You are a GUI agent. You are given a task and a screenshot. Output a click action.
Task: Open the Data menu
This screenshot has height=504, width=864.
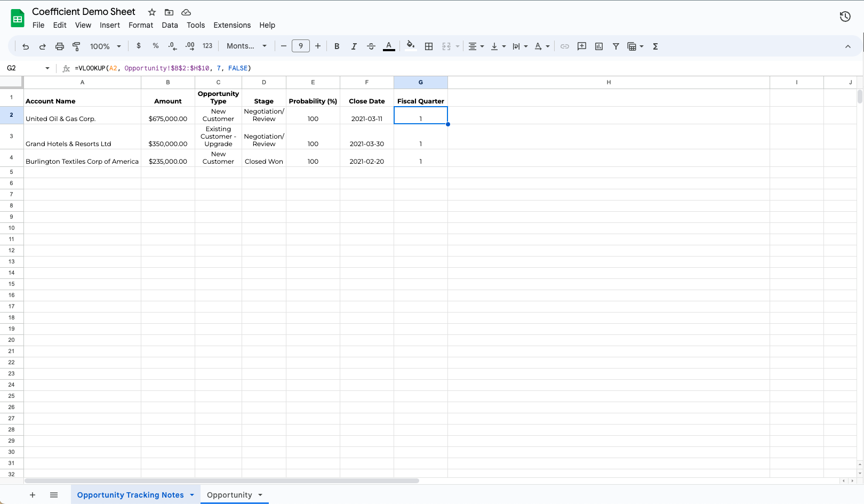click(x=170, y=25)
